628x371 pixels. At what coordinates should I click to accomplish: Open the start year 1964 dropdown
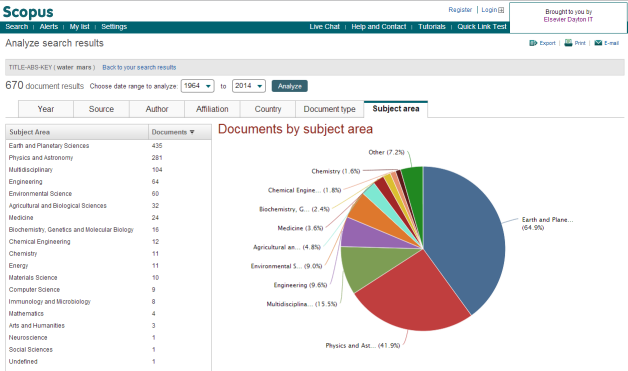[197, 86]
